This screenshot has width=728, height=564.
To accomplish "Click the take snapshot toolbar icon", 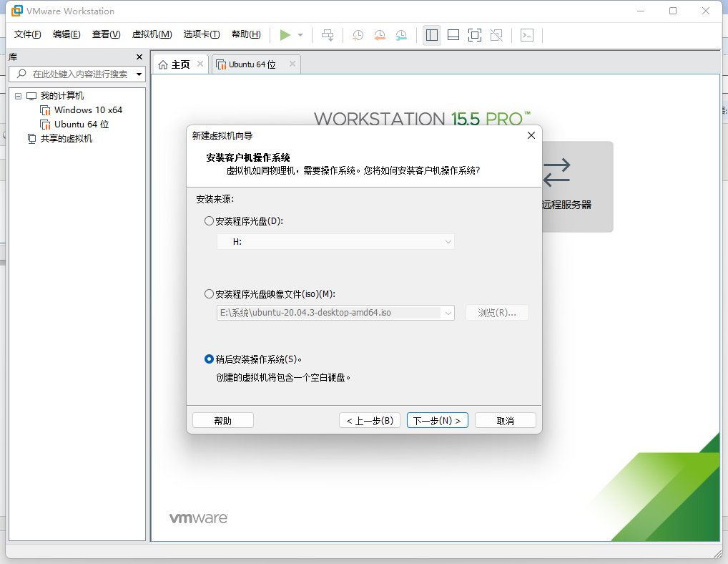I will (358, 35).
